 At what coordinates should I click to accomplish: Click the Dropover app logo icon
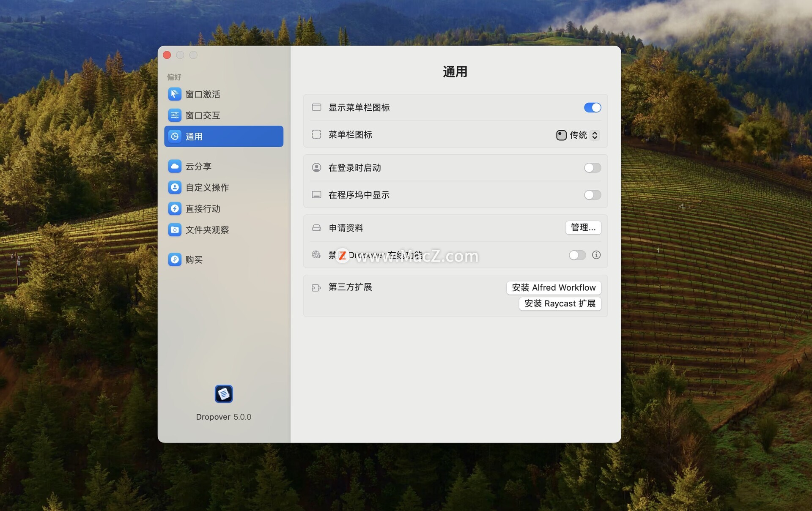[224, 394]
